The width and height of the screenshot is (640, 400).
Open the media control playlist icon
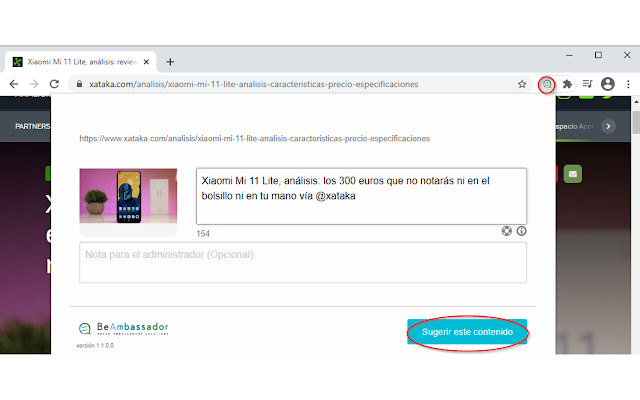pyautogui.click(x=587, y=84)
